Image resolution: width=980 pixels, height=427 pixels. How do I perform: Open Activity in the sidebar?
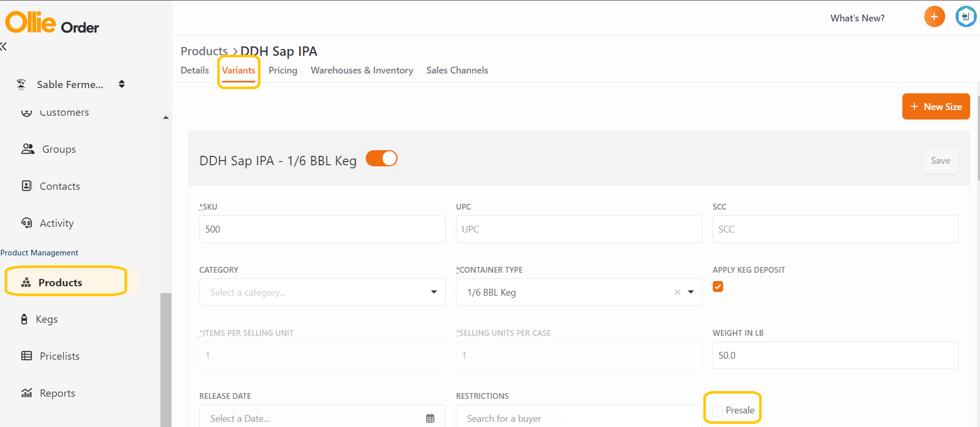click(x=57, y=223)
